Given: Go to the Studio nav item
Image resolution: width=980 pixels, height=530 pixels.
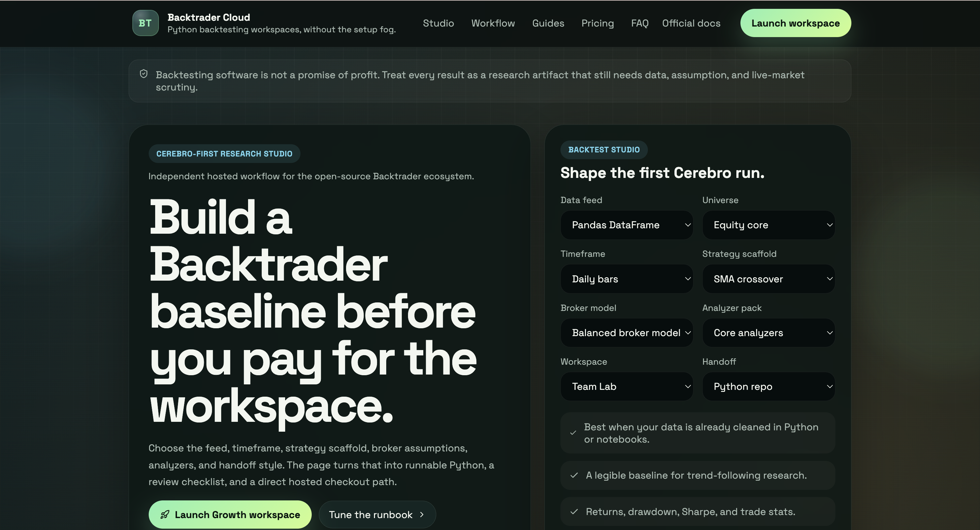Looking at the screenshot, I should [438, 23].
